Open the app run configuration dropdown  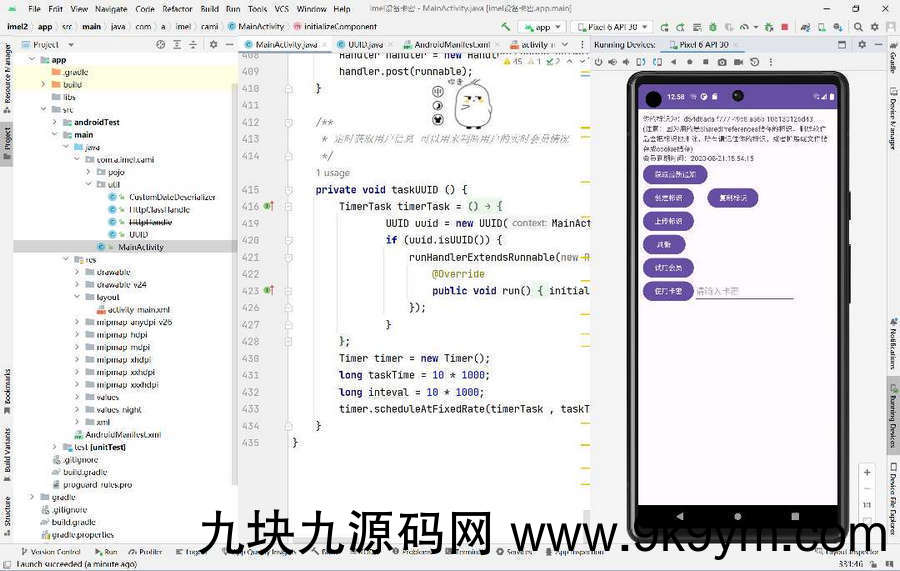[543, 27]
